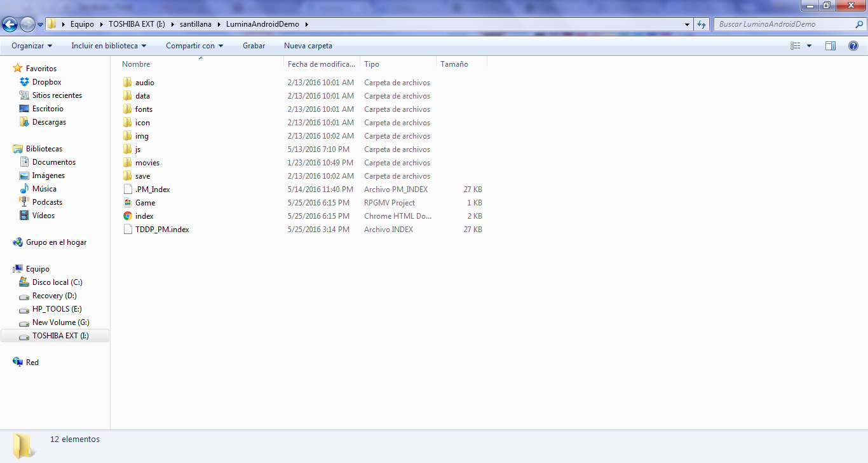The width and height of the screenshot is (868, 463).
Task: Open Escritorio in the sidebar
Action: pyautogui.click(x=48, y=109)
